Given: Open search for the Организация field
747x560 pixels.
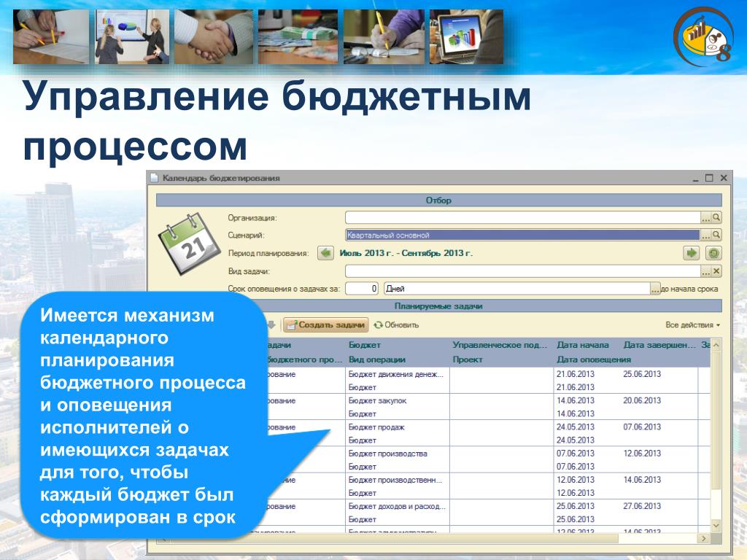Looking at the screenshot, I should point(716,217).
